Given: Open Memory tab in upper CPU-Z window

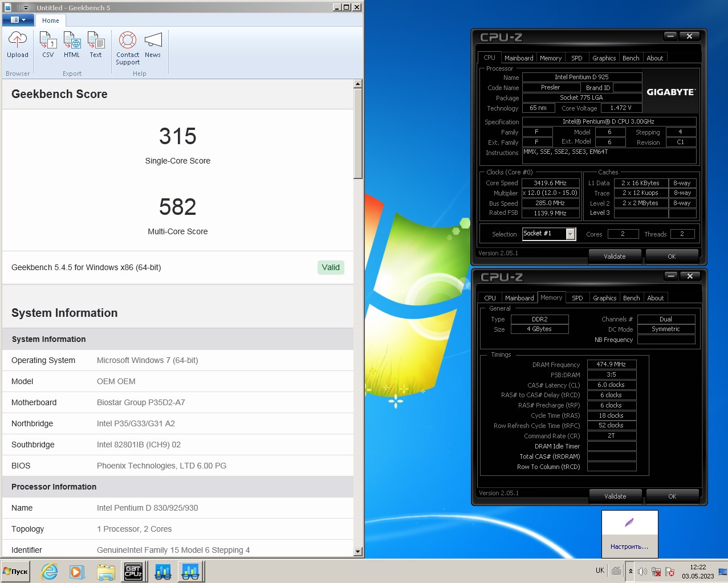Looking at the screenshot, I should point(551,58).
